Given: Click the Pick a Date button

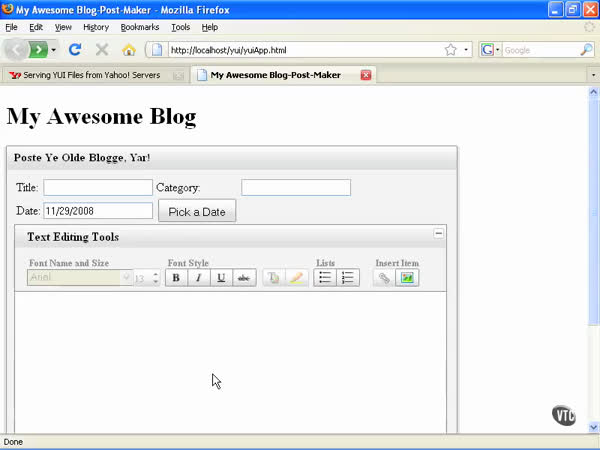Looking at the screenshot, I should point(197,212).
